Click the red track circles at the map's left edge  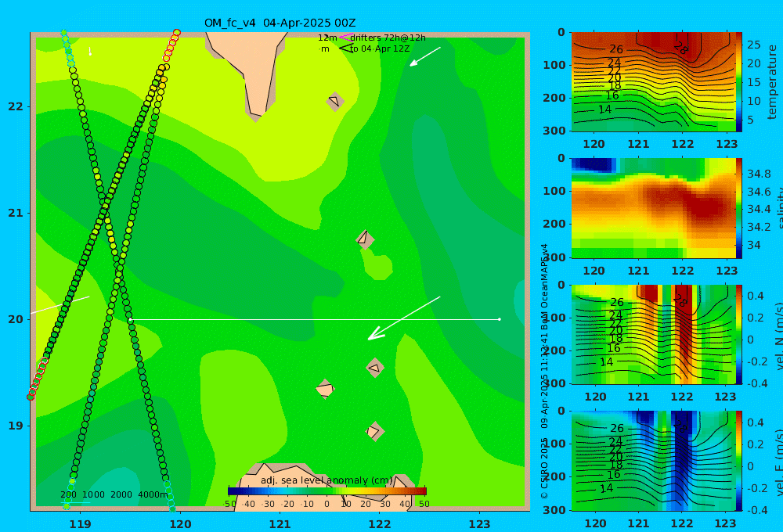pos(37,379)
